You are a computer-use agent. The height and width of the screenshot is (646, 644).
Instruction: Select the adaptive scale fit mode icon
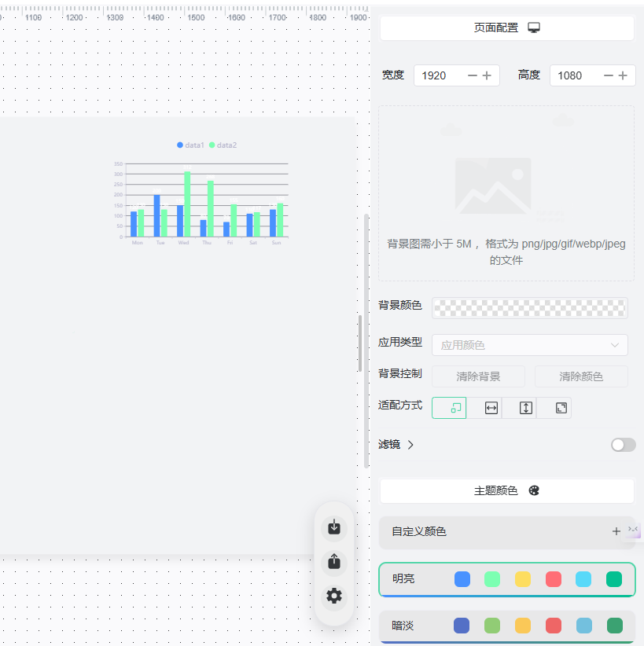449,408
